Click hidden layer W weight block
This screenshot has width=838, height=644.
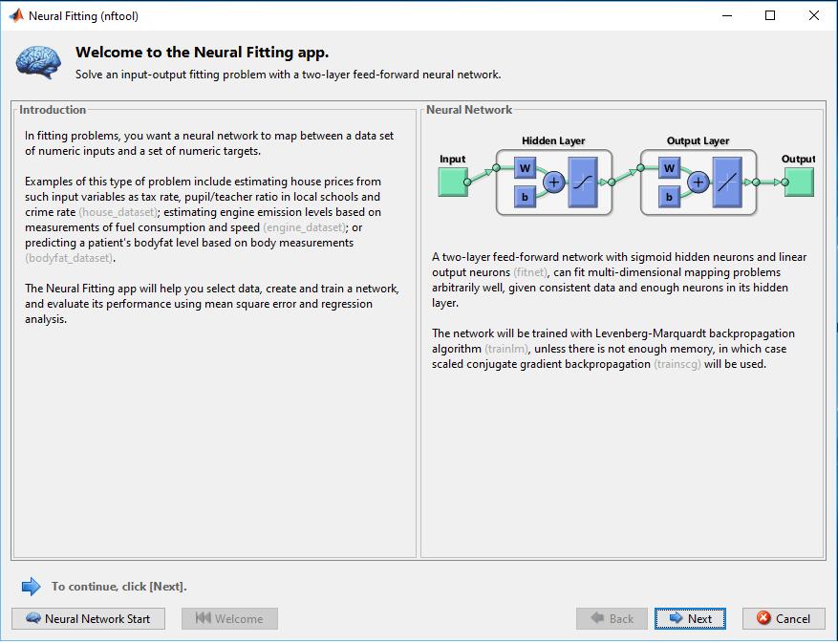(x=525, y=168)
